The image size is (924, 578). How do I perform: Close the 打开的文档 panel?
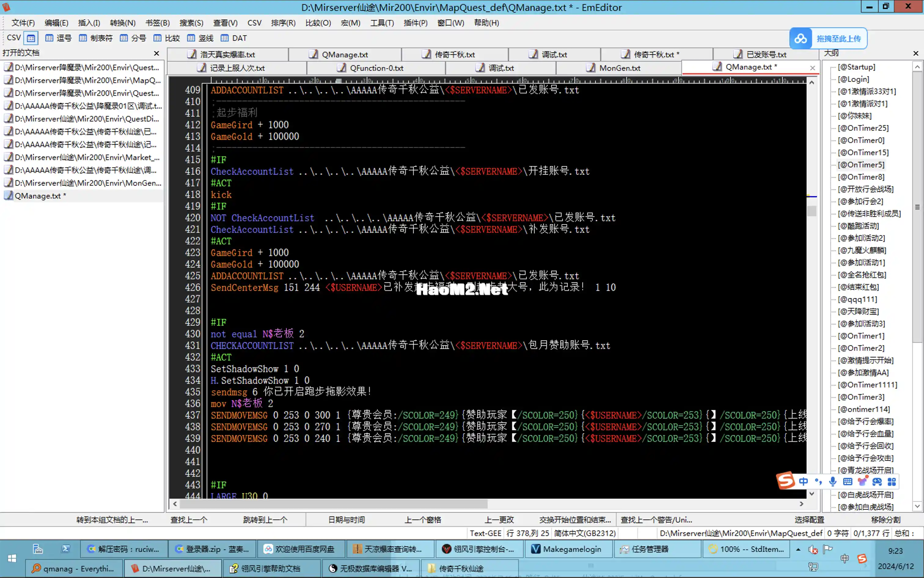pyautogui.click(x=156, y=53)
